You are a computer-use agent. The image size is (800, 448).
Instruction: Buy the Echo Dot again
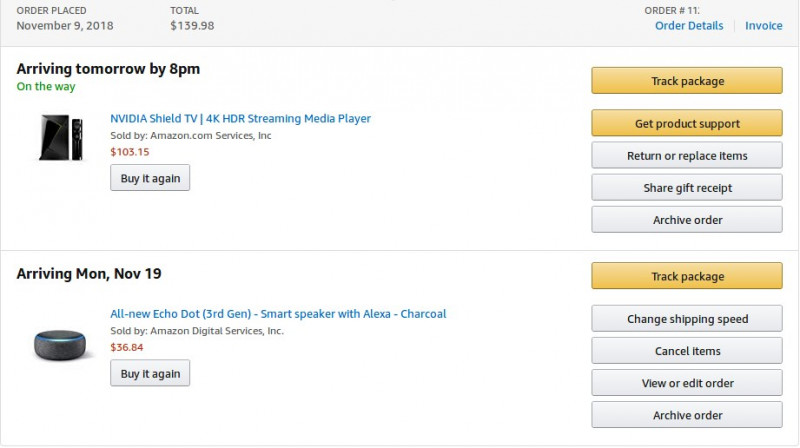150,373
